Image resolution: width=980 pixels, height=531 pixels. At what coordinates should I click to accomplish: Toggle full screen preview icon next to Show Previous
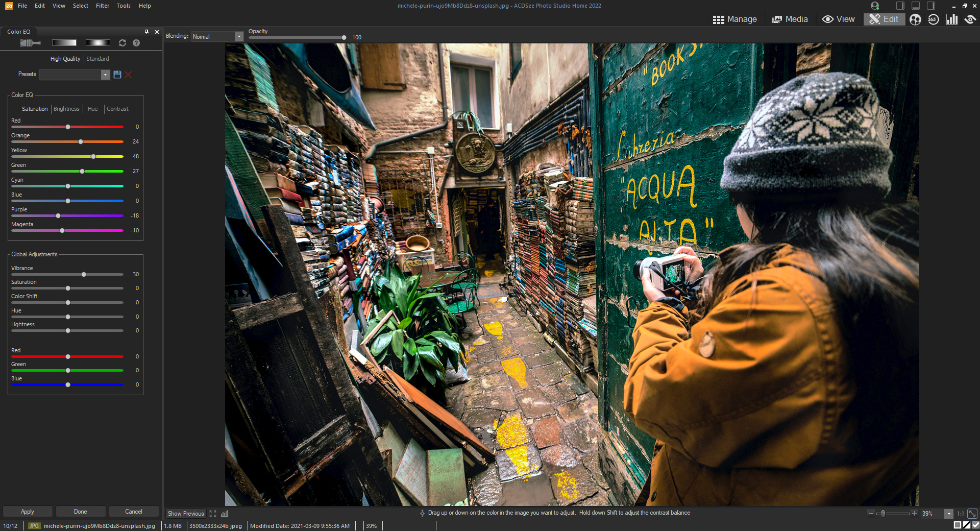pos(213,514)
